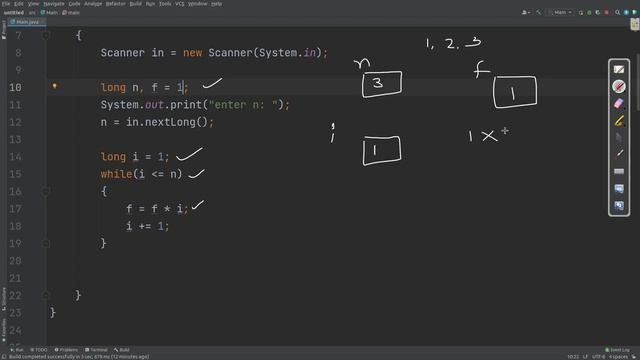This screenshot has width=640, height=360.
Task: Click the untitled project breadcrumb
Action: [x=13, y=13]
